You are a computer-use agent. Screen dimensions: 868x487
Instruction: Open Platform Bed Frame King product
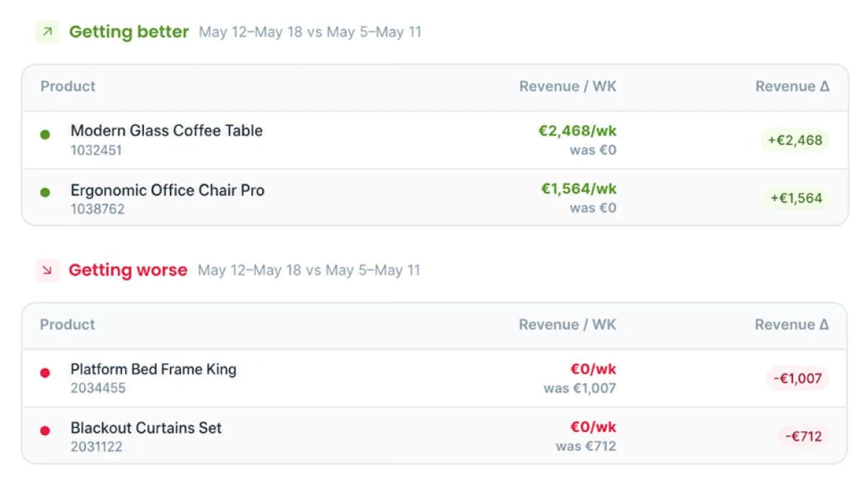click(x=153, y=369)
